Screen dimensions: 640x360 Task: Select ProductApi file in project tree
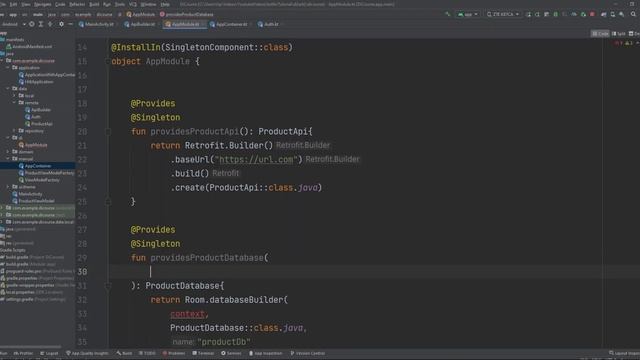point(39,124)
